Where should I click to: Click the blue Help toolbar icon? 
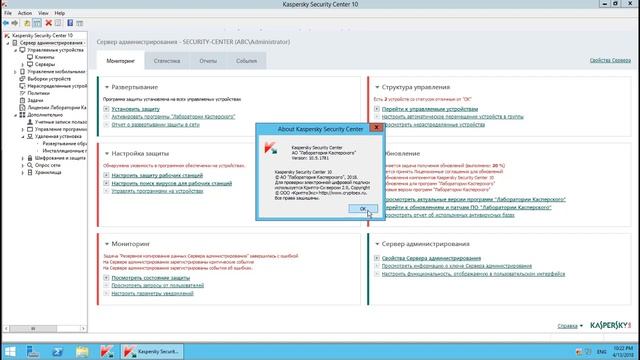[x=70, y=23]
